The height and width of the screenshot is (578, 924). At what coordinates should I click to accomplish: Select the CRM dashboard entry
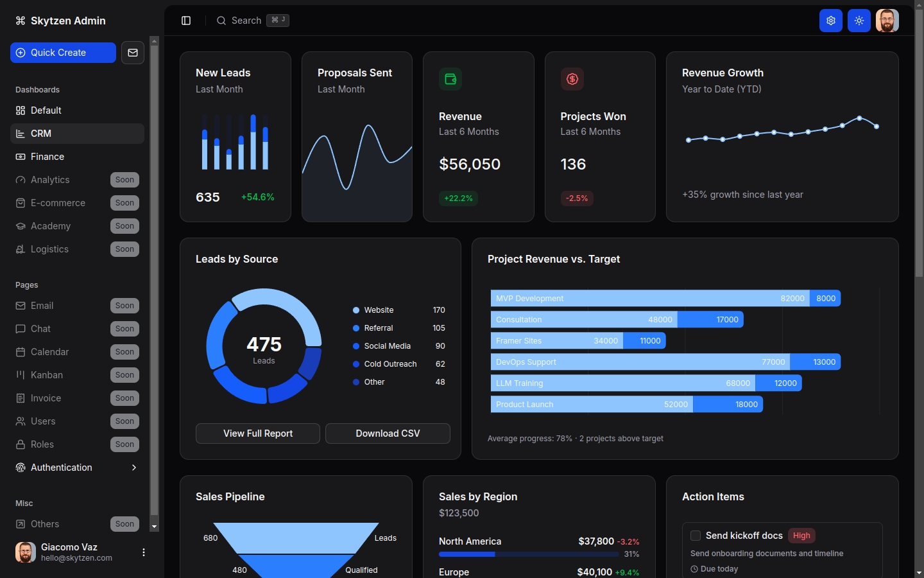click(x=40, y=134)
